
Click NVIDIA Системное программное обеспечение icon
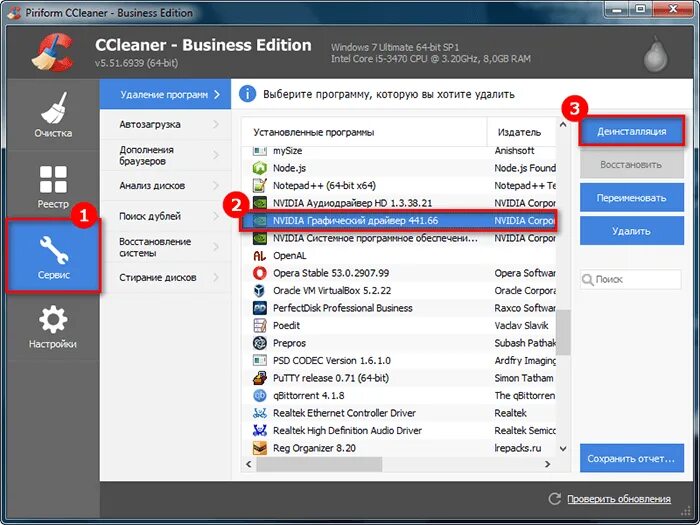(x=259, y=238)
